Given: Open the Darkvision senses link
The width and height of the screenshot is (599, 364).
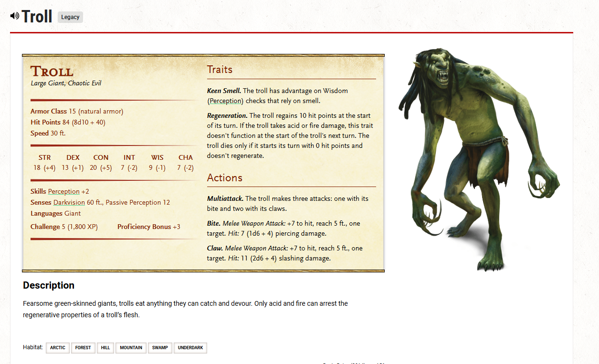Looking at the screenshot, I should click(x=69, y=202).
